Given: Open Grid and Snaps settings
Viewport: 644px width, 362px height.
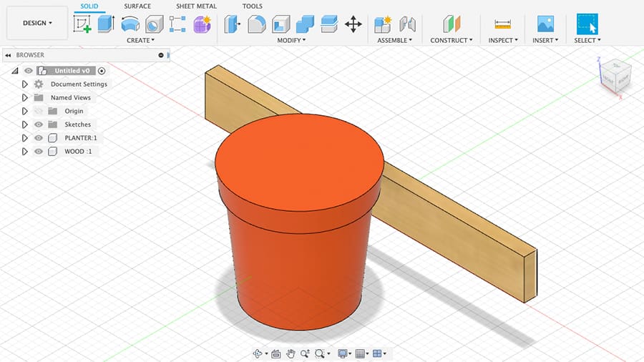Looking at the screenshot, I should (x=360, y=353).
